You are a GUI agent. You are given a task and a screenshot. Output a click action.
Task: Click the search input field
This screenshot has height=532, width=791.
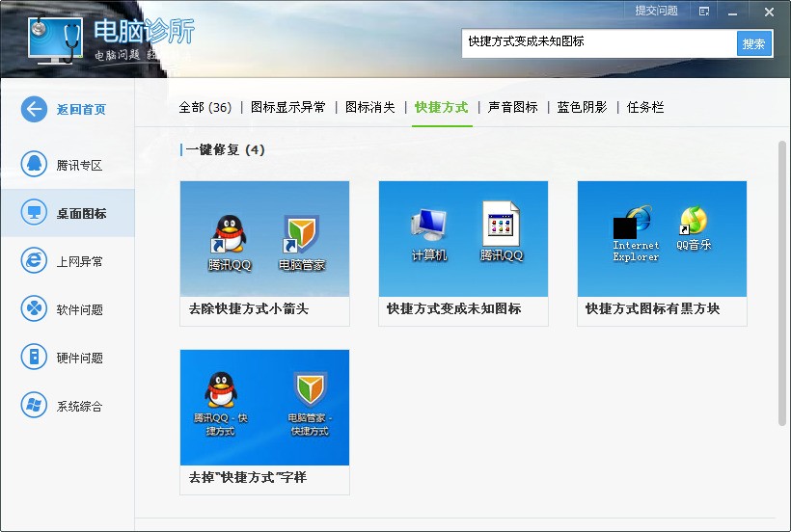tap(598, 42)
